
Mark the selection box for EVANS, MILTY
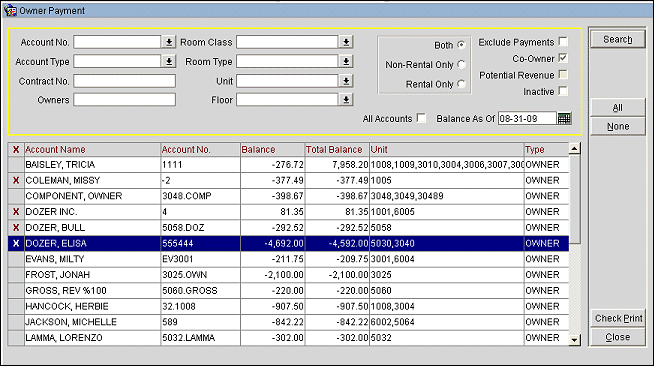16,259
